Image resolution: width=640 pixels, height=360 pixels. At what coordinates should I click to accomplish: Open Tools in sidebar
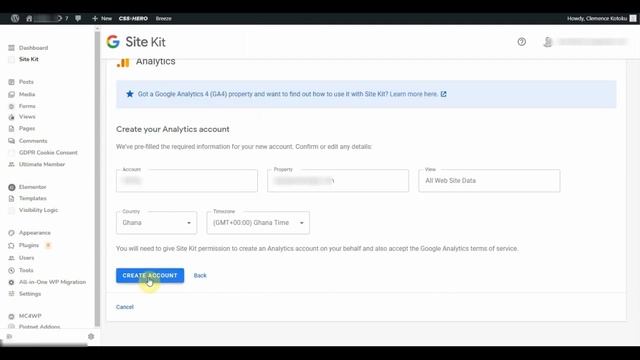(x=26, y=270)
